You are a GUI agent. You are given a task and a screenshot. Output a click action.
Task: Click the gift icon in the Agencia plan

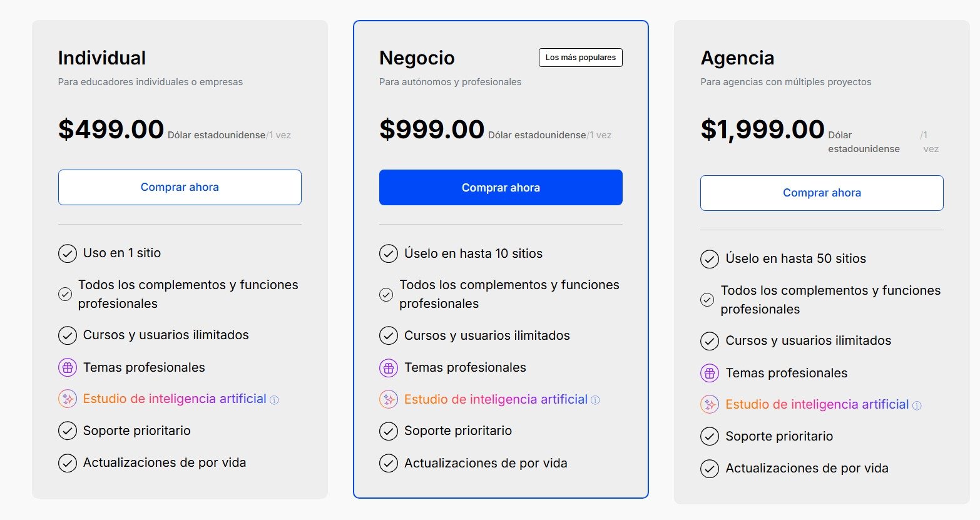click(x=710, y=374)
